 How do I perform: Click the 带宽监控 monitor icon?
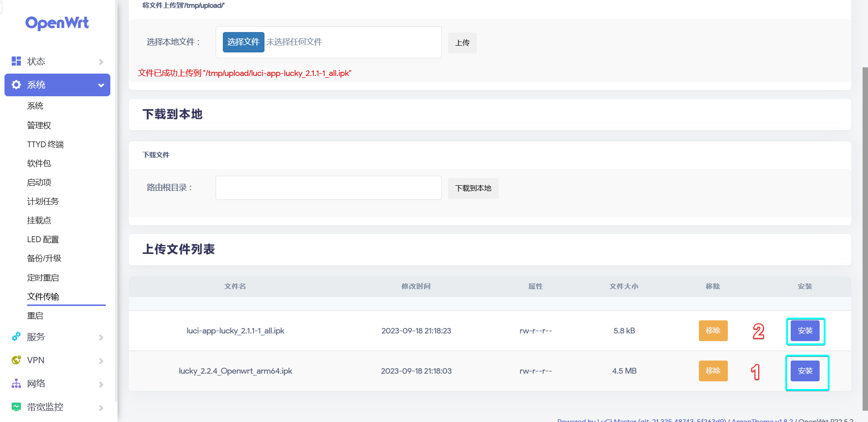(x=16, y=407)
